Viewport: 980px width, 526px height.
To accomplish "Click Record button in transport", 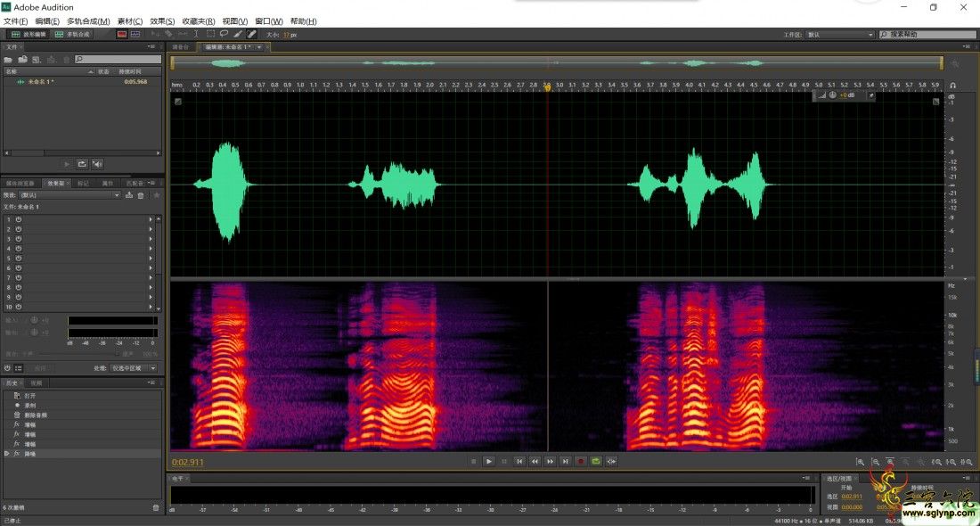I will coord(581,462).
